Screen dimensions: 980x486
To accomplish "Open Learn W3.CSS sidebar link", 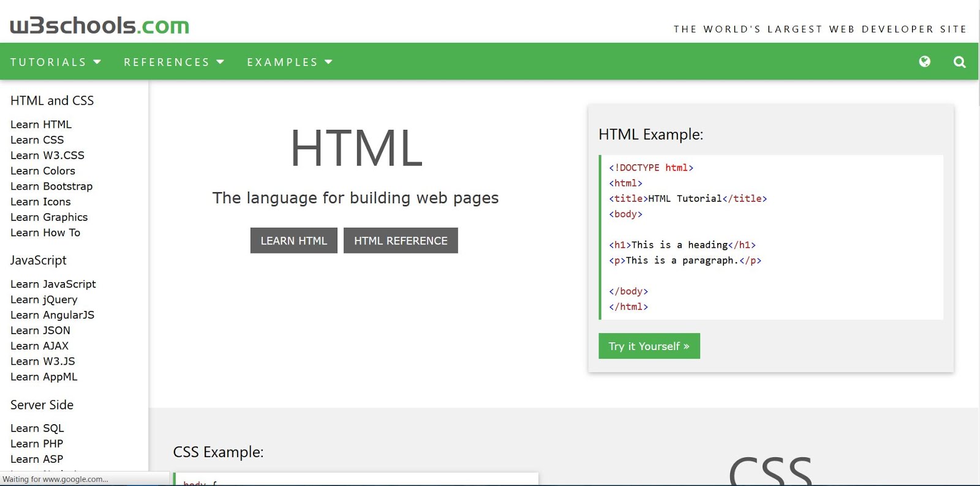I will click(47, 155).
